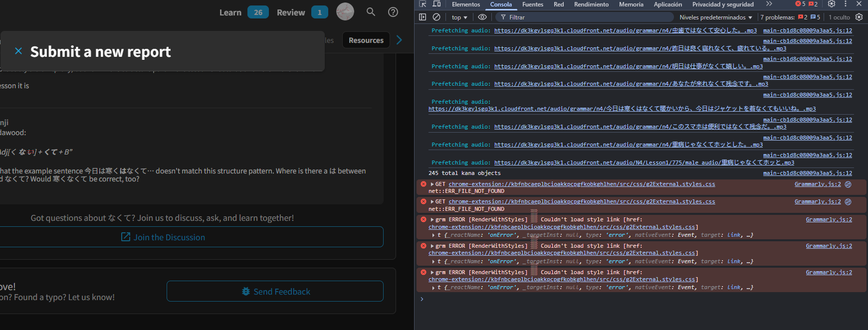Switch to the Elementos tab
868x330 pixels.
click(x=465, y=4)
